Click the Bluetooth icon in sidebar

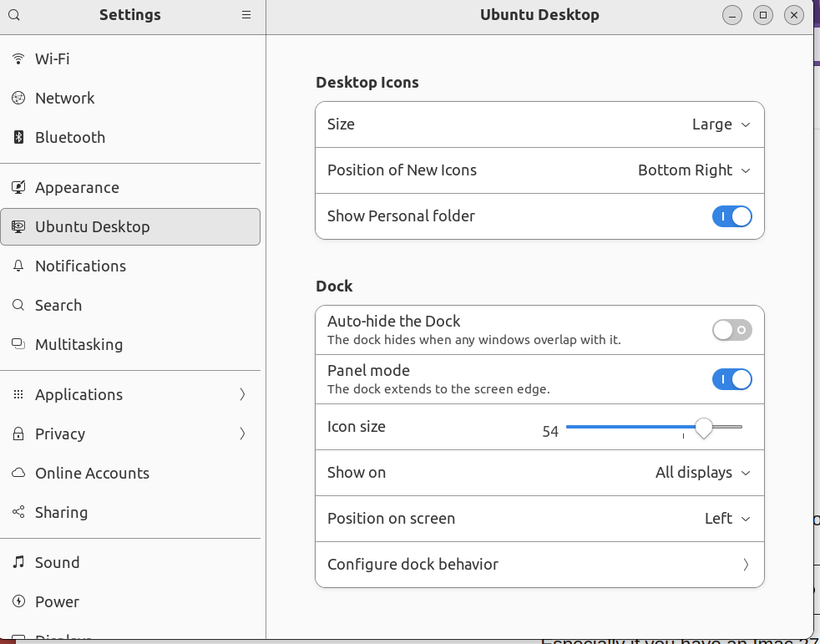click(18, 137)
